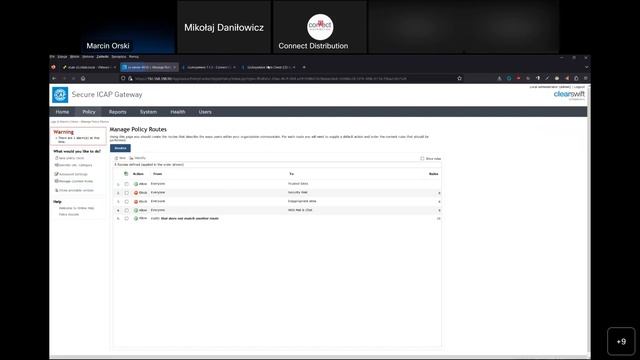The image size is (640, 360).
Task: Click the Web Mail & Chat destination cell
Action: [x=300, y=210]
